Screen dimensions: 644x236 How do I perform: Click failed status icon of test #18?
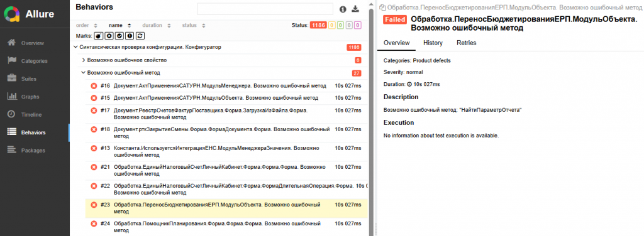click(x=94, y=129)
